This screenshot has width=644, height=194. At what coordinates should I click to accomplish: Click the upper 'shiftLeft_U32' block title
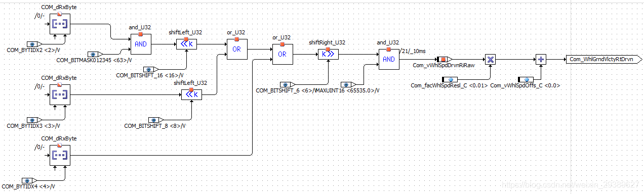(185, 32)
